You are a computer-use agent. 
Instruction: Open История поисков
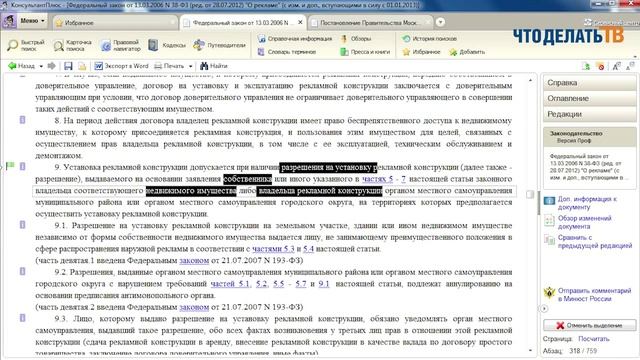[x=429, y=39]
